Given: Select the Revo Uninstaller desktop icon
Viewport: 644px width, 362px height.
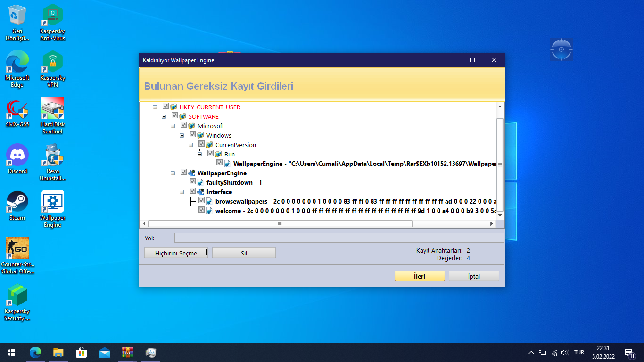Looking at the screenshot, I should pos(53,163).
